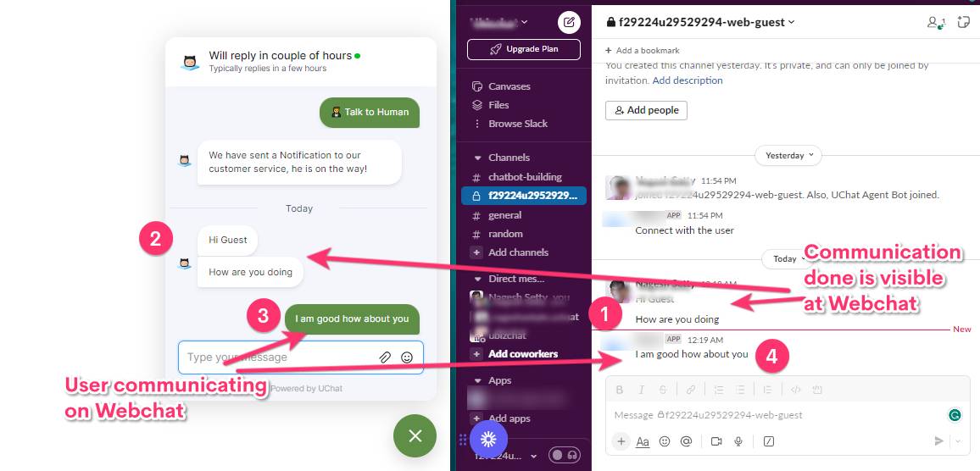Toggle bold formatting in Slack composer

pos(620,390)
